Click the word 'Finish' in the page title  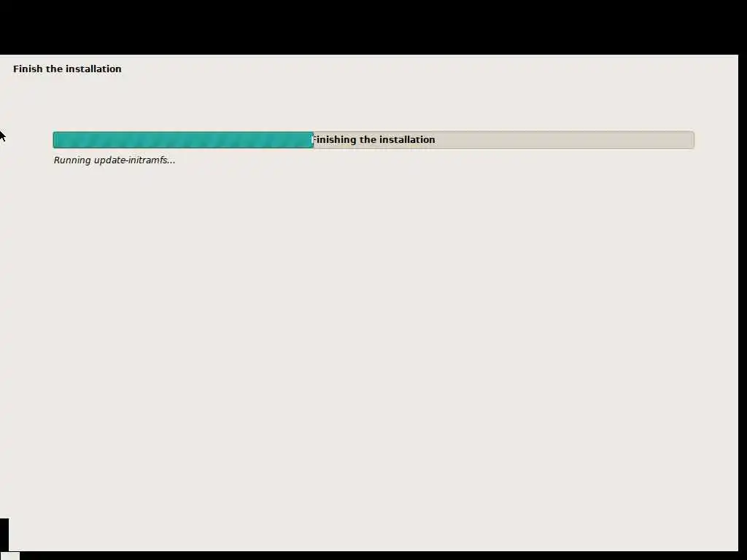pyautogui.click(x=28, y=69)
